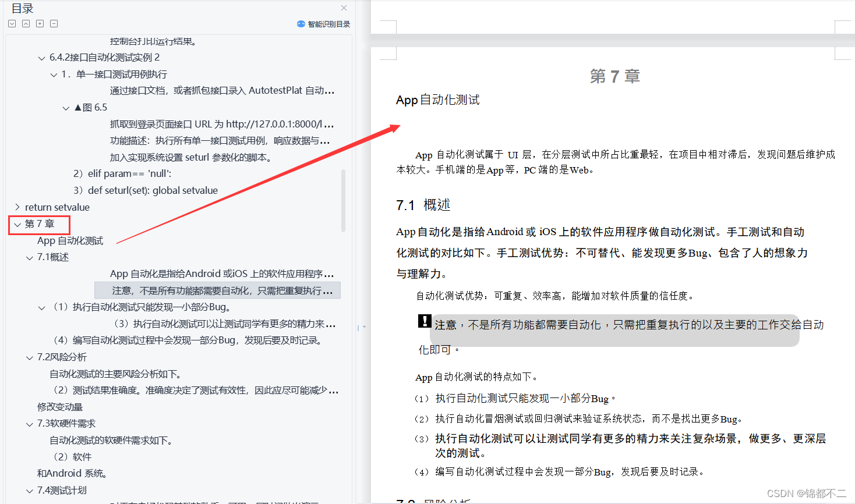This screenshot has height=504, width=855.
Task: Click document item （2）执行自动化冒烟测试或回归测试
Action: 579,419
